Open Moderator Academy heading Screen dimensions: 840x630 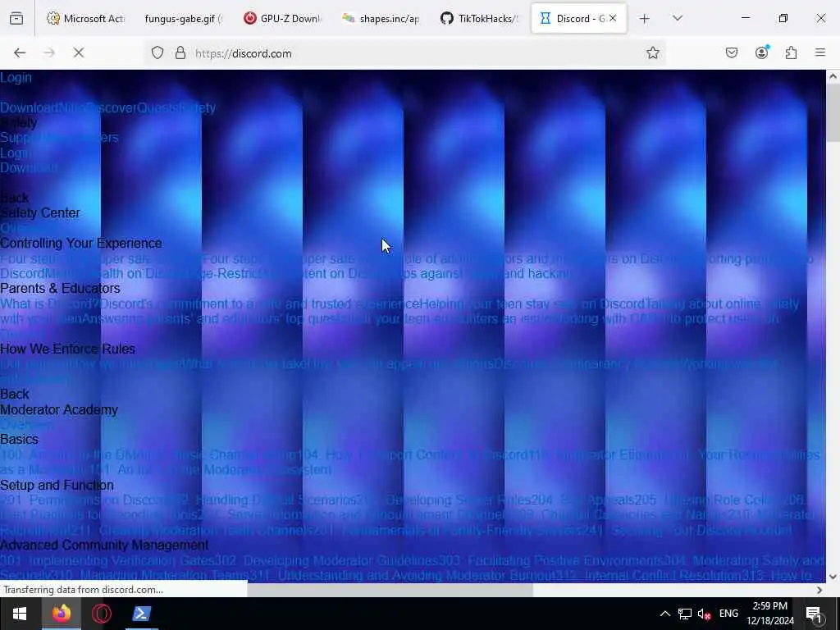[x=59, y=410]
